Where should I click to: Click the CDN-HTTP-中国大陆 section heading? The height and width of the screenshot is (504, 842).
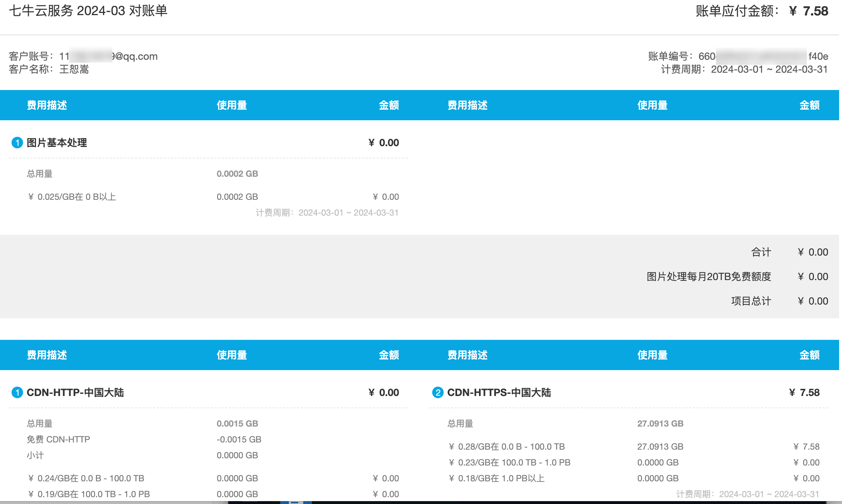click(75, 392)
